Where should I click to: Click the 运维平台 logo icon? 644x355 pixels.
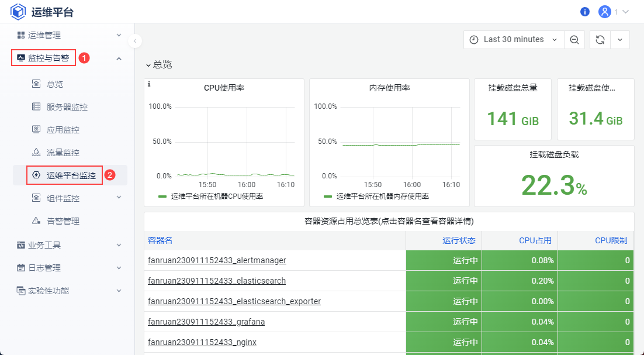(x=18, y=12)
